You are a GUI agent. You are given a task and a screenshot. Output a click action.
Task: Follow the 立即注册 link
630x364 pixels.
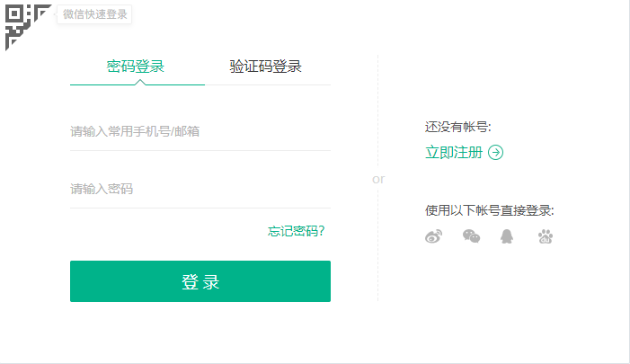click(x=453, y=152)
